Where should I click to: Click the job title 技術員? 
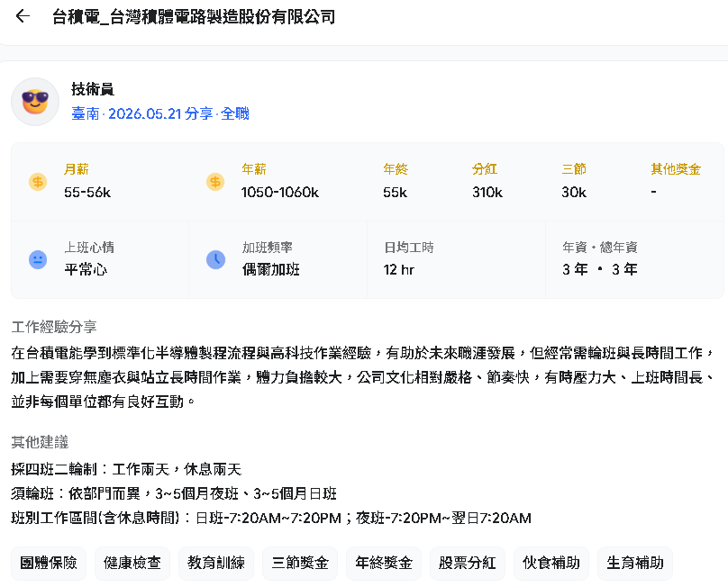pos(93,89)
